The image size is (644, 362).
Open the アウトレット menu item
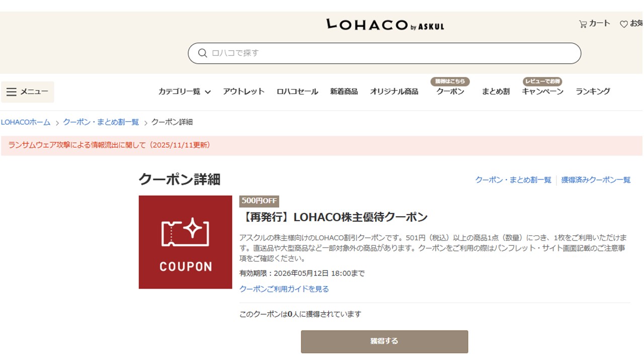coord(244,92)
